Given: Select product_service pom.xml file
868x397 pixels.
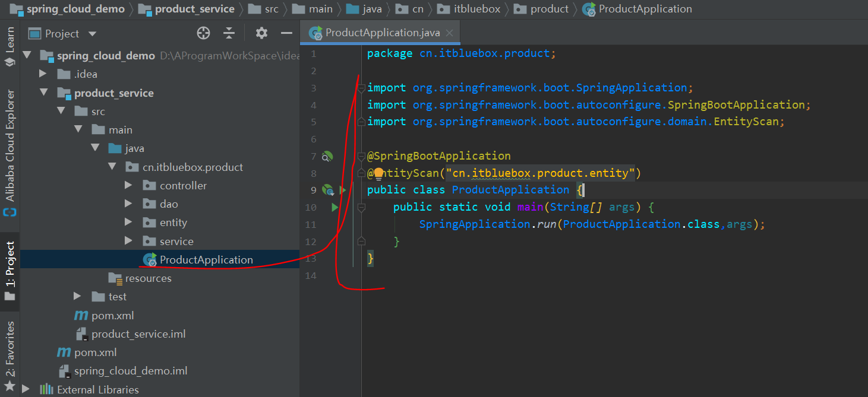Looking at the screenshot, I should (112, 315).
